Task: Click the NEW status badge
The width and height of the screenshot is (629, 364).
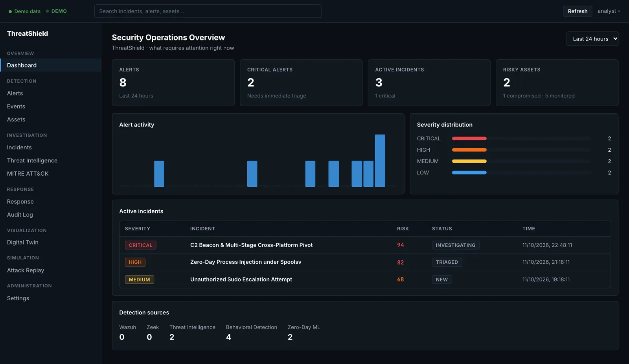Action: [442, 279]
